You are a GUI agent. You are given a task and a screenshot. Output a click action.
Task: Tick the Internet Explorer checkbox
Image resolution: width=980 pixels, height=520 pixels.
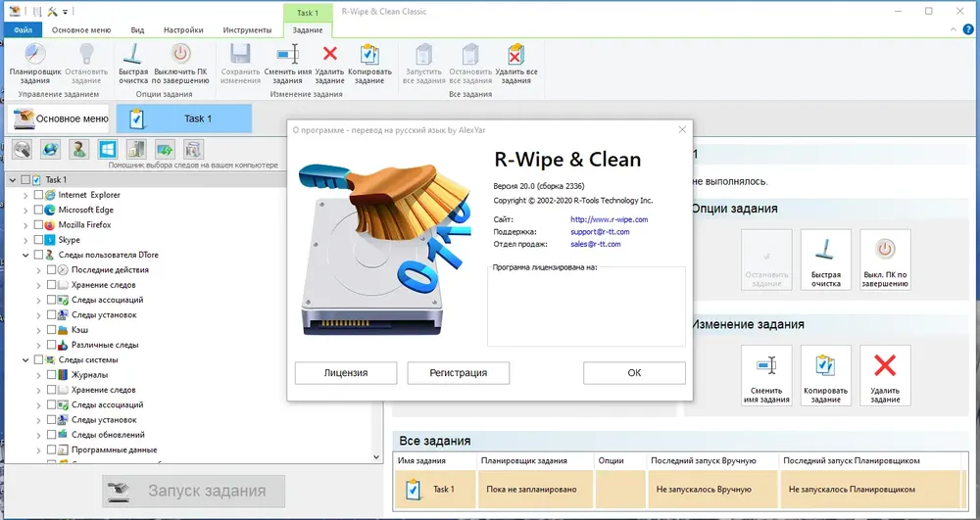39,195
